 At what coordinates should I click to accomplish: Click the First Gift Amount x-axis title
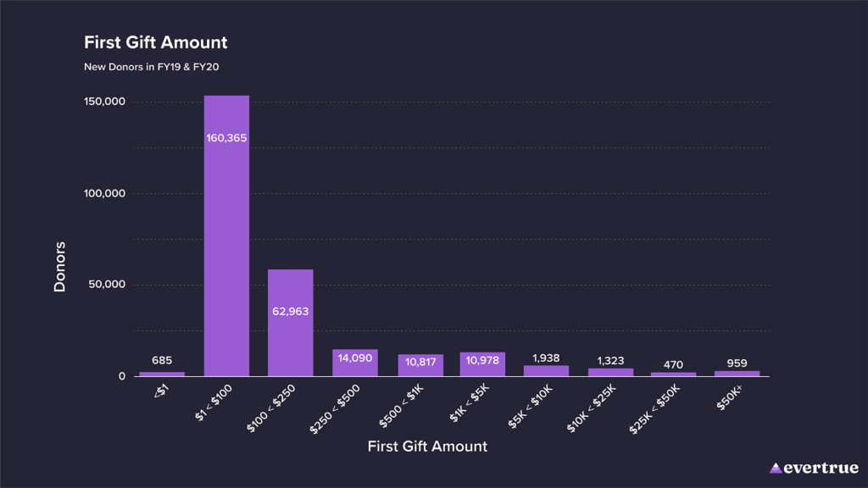pos(427,446)
